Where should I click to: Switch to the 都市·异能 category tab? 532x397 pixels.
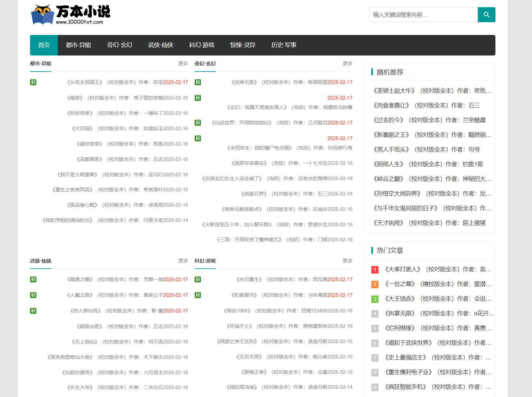[78, 45]
